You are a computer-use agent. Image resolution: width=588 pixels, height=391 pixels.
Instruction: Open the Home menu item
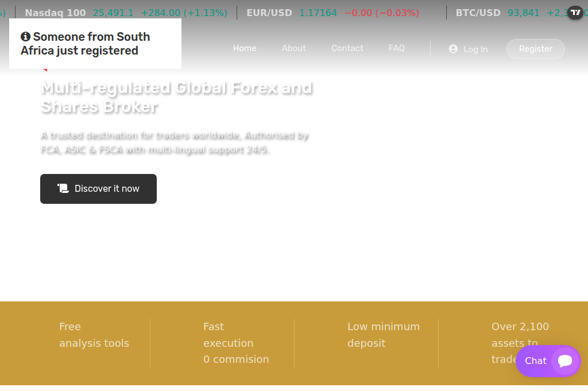point(245,48)
